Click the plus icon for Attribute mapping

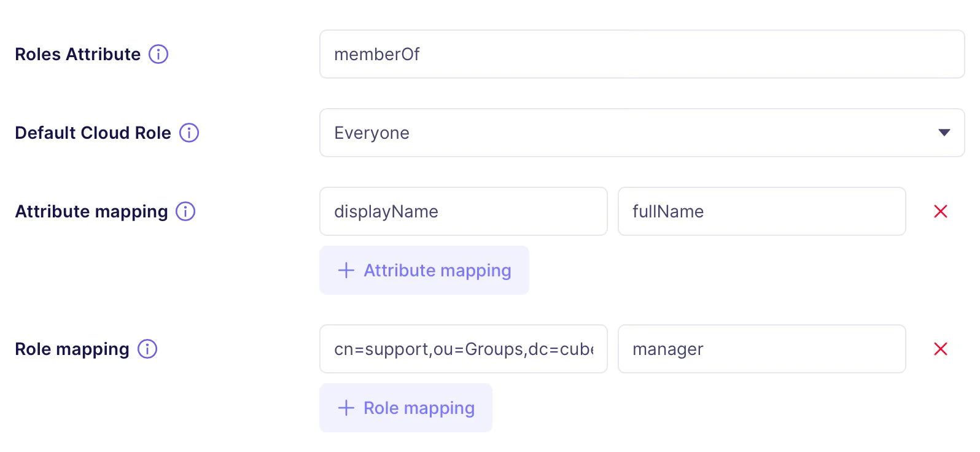346,270
